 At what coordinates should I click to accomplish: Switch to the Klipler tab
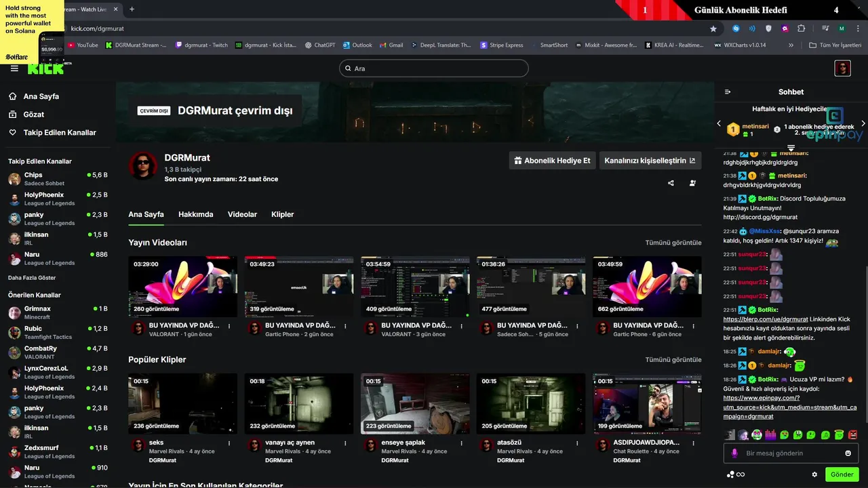283,214
